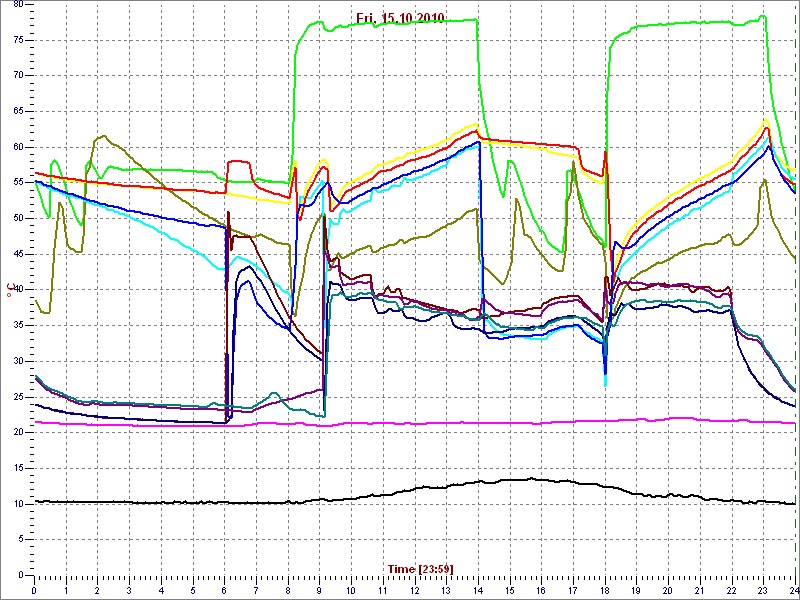Pick the 35 label on the temperature axis
The width and height of the screenshot is (800, 600).
point(19,325)
